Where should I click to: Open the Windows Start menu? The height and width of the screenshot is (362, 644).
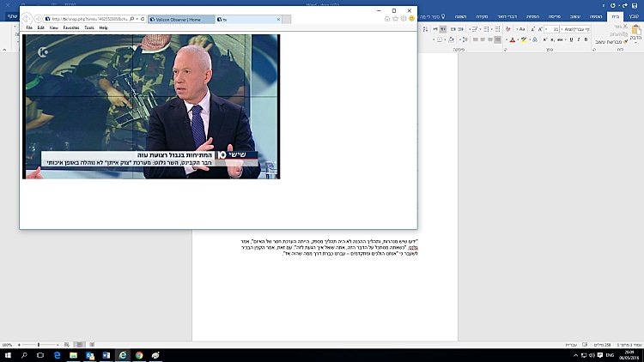click(x=8, y=354)
